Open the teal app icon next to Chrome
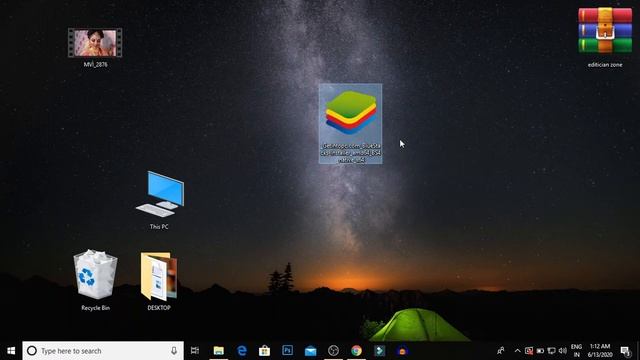 pyautogui.click(x=380, y=351)
